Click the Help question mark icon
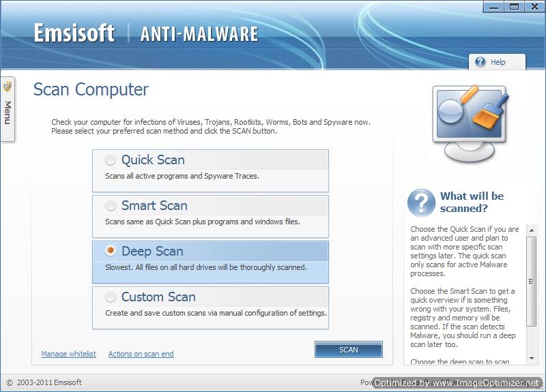This screenshot has width=546, height=392. (x=480, y=62)
